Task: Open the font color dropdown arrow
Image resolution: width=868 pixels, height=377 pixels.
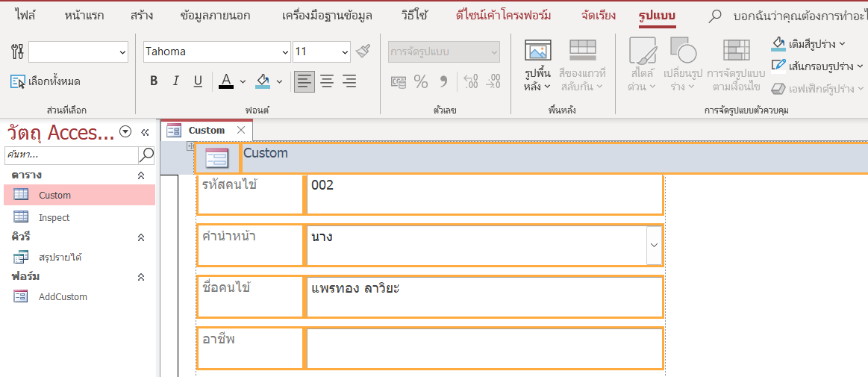Action: coord(243,81)
